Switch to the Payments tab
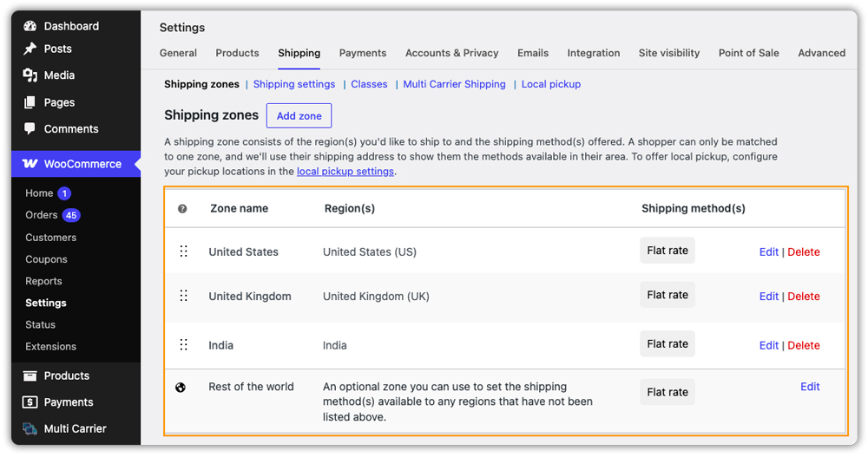Screen dimensions: 868x457 click(x=363, y=53)
